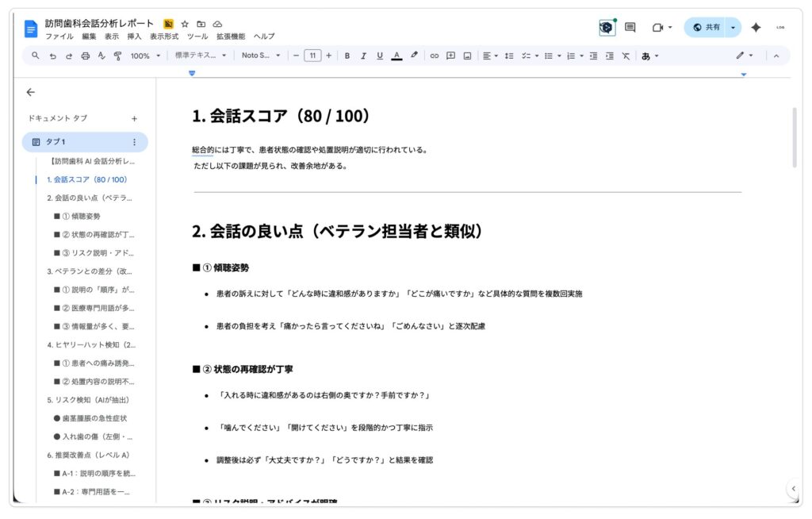The height and width of the screenshot is (519, 812).
Task: Toggle bold formatting
Action: pyautogui.click(x=347, y=56)
